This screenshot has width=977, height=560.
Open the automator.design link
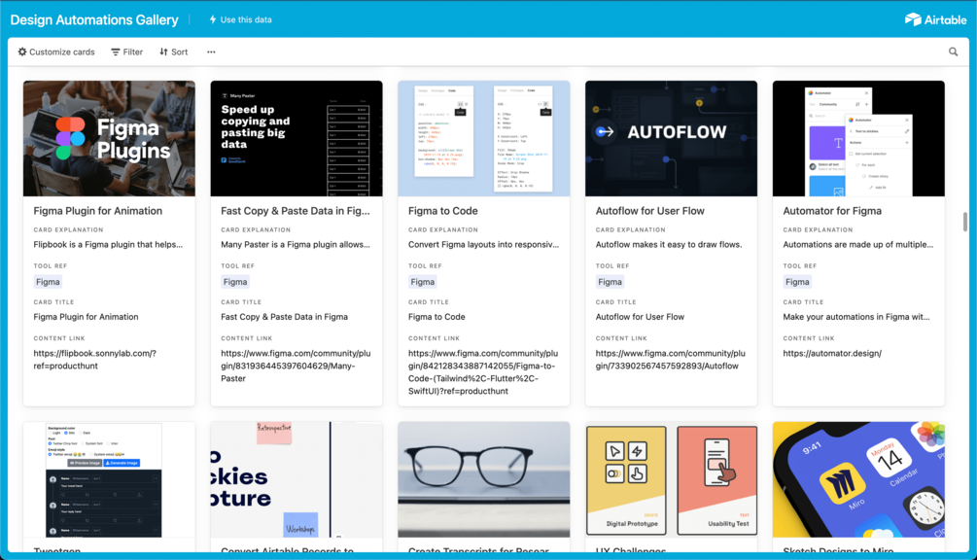point(832,353)
